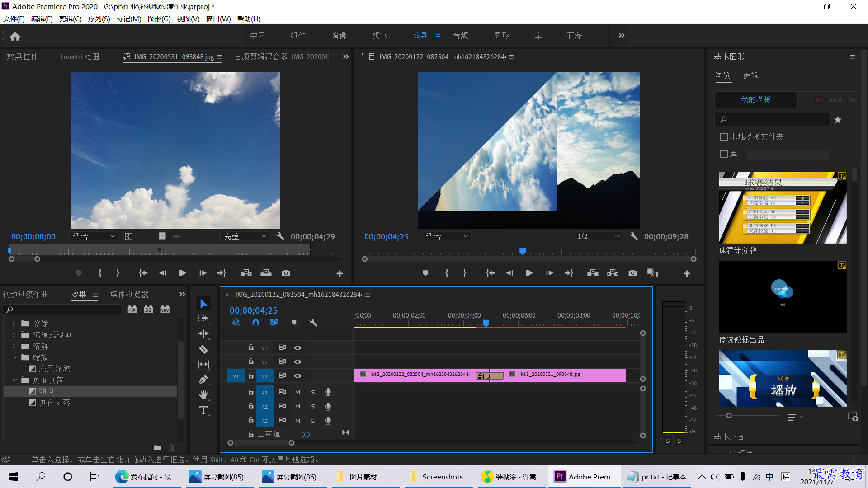Viewport: 868px width, 488px height.
Task: Click Lift button in program monitor
Action: (593, 273)
